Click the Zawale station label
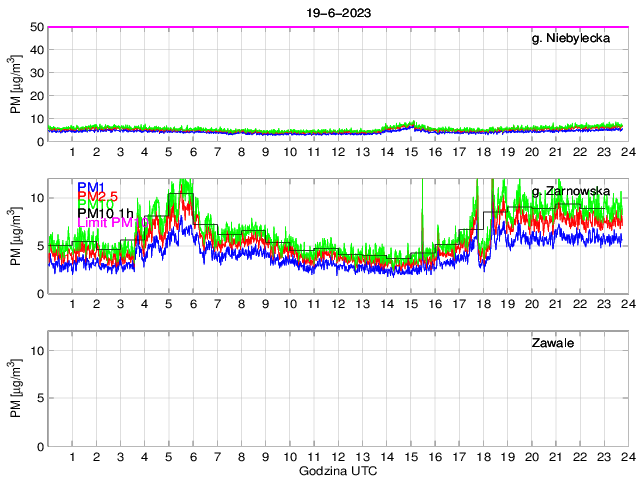640x480 pixels. [x=557, y=344]
